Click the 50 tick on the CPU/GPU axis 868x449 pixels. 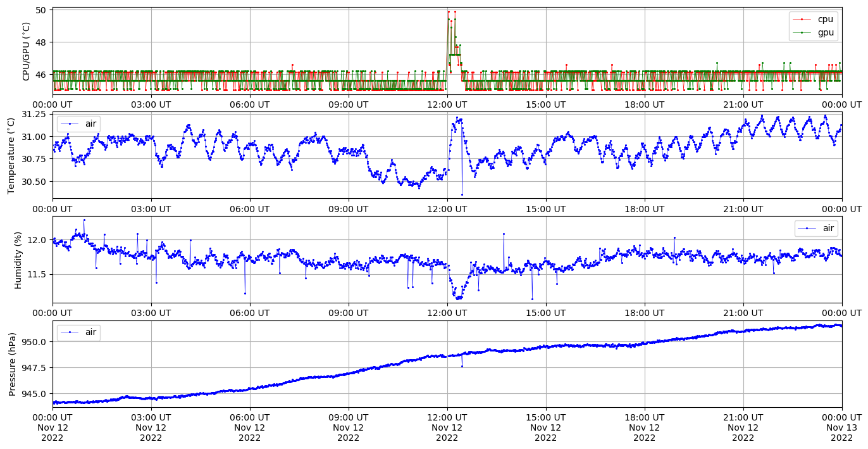pos(41,10)
